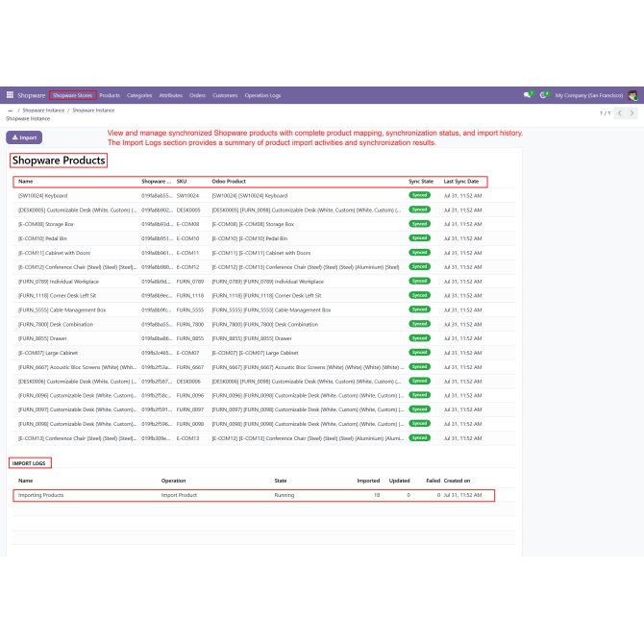Screen dimensions: 644x644
Task: Open the Shopware Stores menu
Action: [x=73, y=95]
